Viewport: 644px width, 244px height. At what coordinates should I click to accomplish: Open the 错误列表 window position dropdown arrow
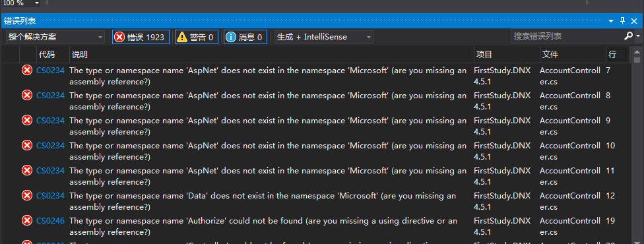[611, 21]
